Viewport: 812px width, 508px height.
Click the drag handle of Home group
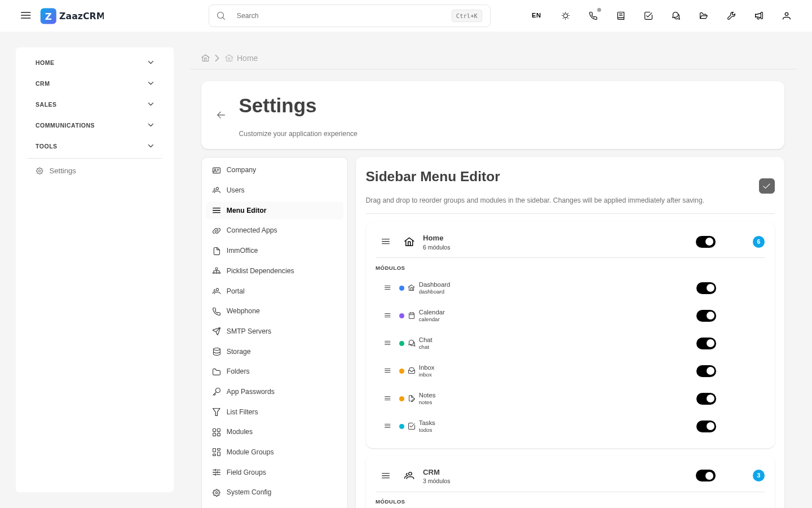(386, 242)
